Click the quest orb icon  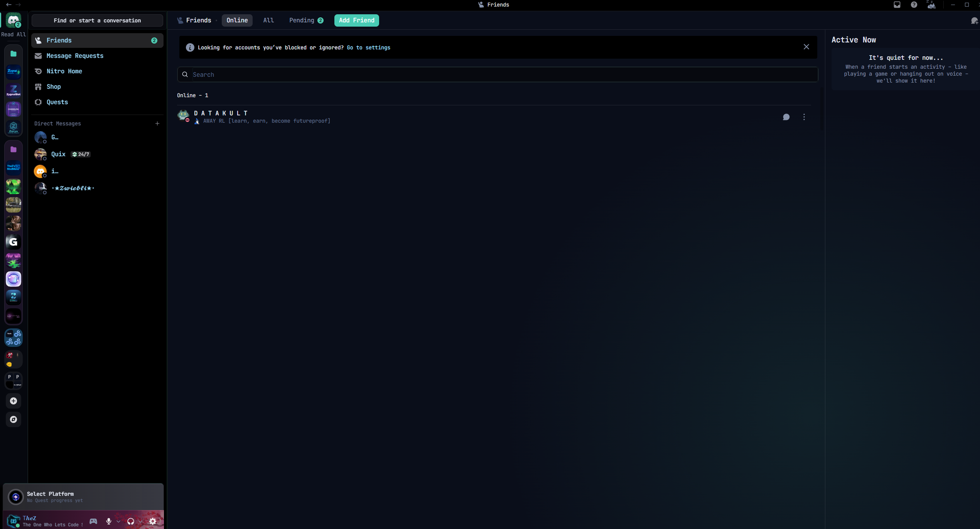pos(16,497)
